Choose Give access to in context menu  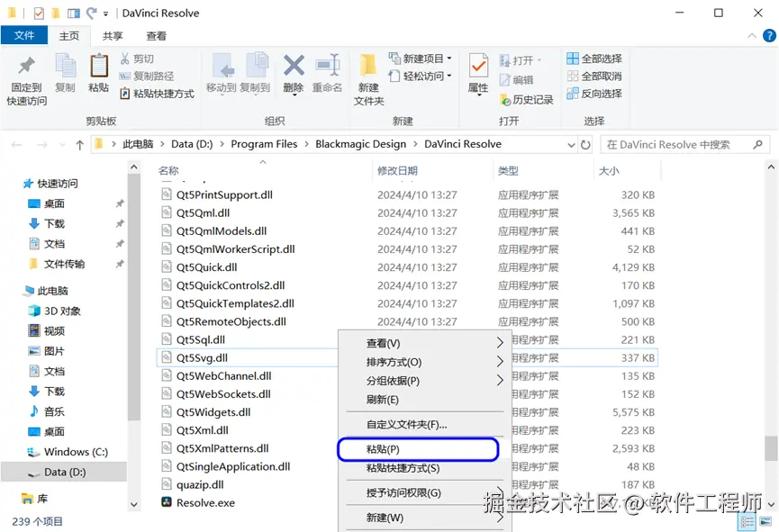[x=425, y=492]
